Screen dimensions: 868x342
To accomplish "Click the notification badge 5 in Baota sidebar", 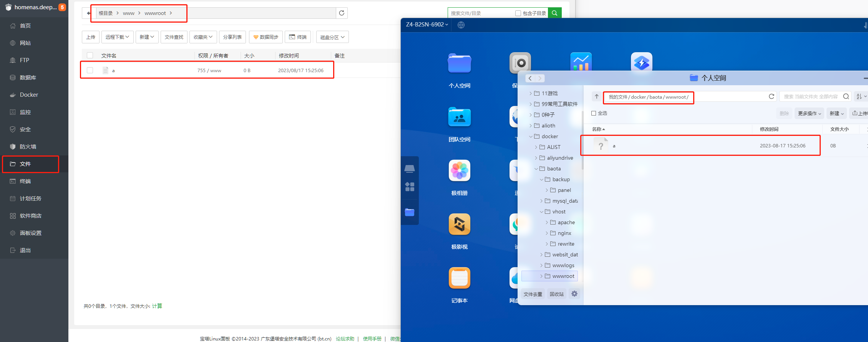I will [x=62, y=7].
